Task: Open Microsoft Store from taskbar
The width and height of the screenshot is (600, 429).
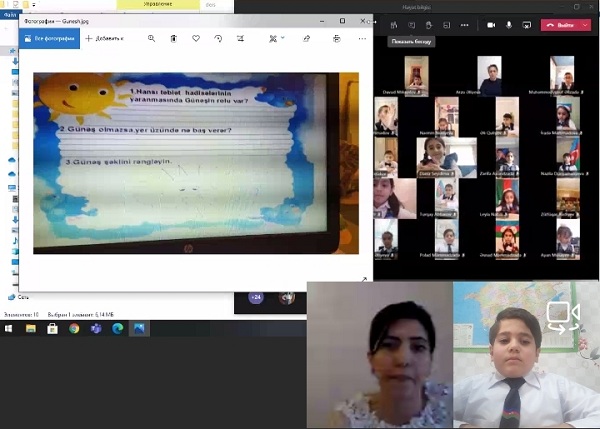Action: [52, 329]
